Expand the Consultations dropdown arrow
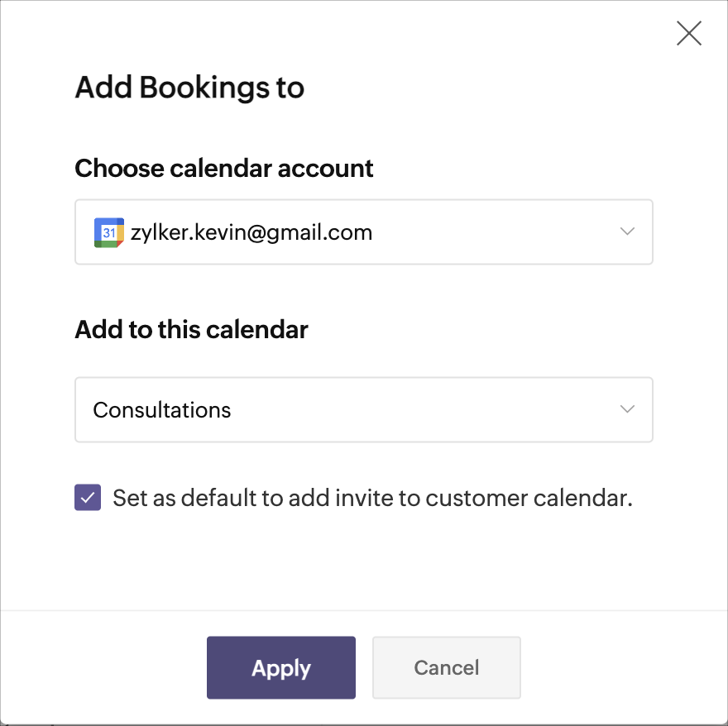This screenshot has width=728, height=726. pyautogui.click(x=627, y=409)
